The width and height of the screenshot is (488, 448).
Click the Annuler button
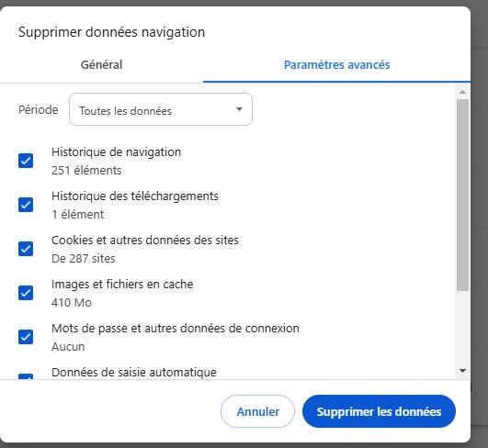tap(257, 411)
